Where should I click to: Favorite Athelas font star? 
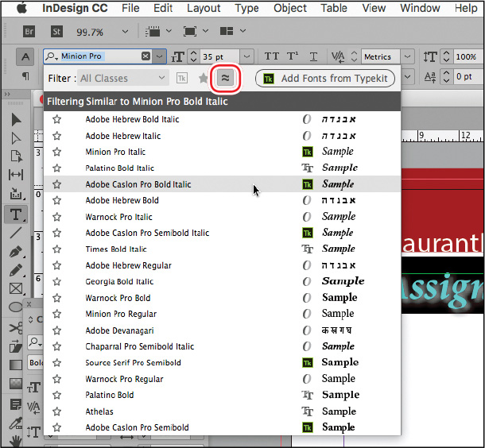[57, 411]
